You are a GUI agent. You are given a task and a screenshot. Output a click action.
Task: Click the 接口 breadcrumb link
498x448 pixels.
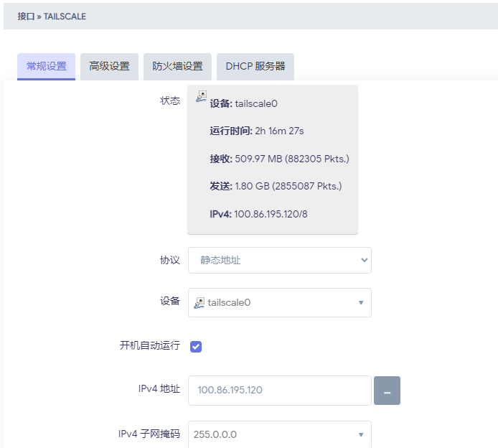tap(26, 16)
